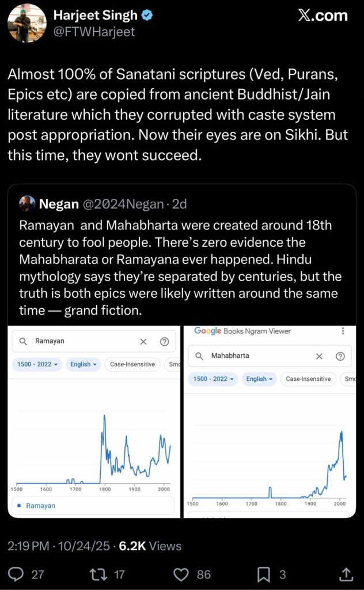Viewport: 364px width, 590px height.
Task: Clear the Mahabharta search field X
Action: pos(319,356)
